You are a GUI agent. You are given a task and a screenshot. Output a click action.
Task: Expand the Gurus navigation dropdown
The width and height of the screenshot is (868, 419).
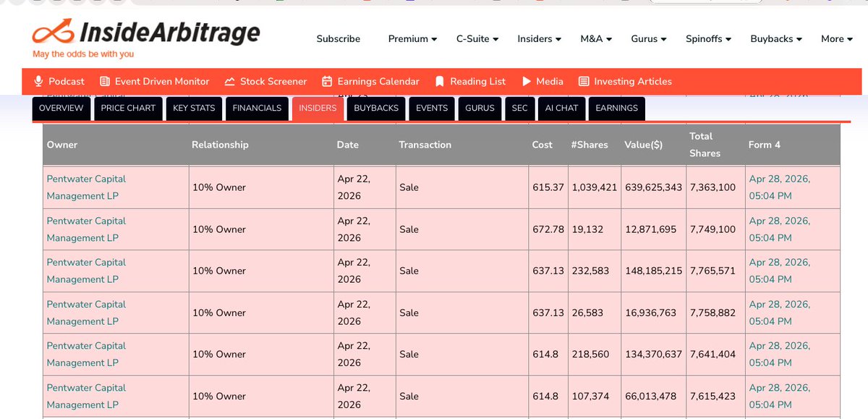[649, 39]
